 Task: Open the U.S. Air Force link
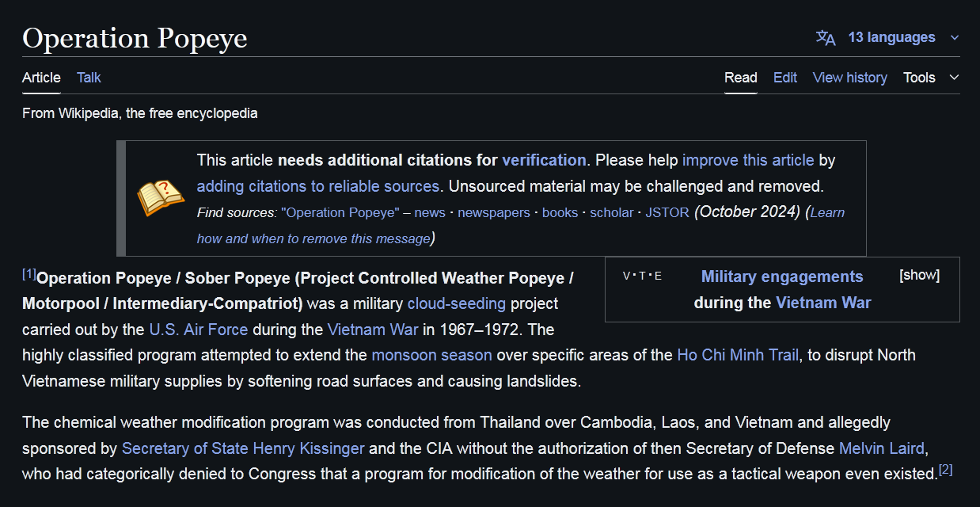199,329
